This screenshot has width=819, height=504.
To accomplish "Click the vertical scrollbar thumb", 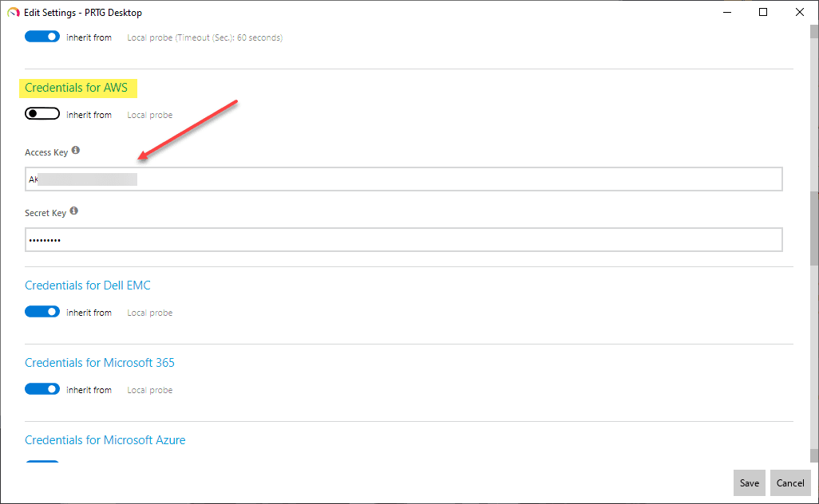I will 813,227.
